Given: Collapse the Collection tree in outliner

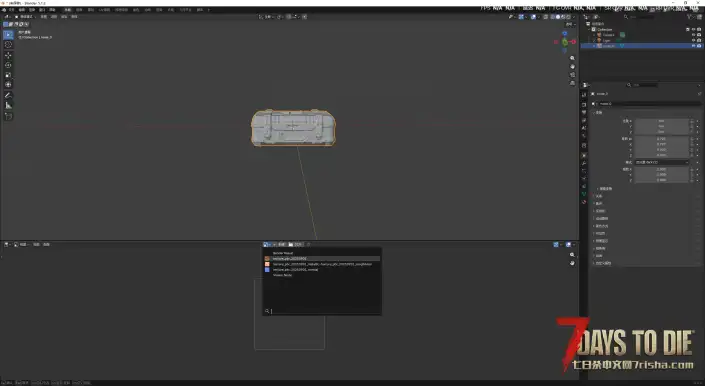Looking at the screenshot, I should click(x=589, y=29).
